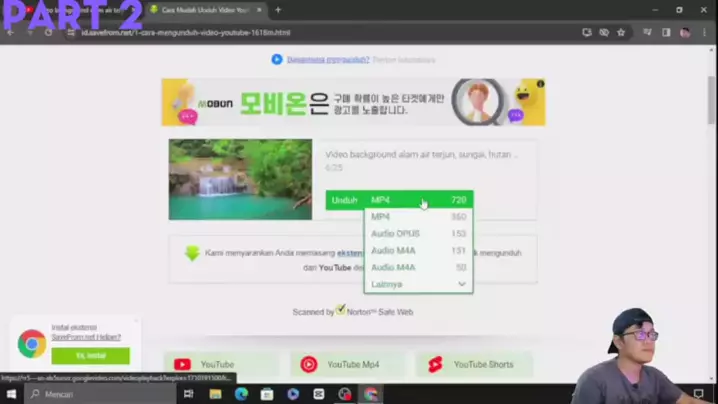Select MP4 720 format option

pos(418,200)
